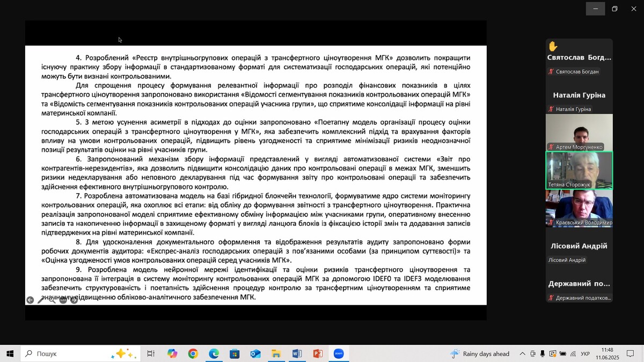Click muted mic icon beside Святослав Богдан name

[551, 72]
